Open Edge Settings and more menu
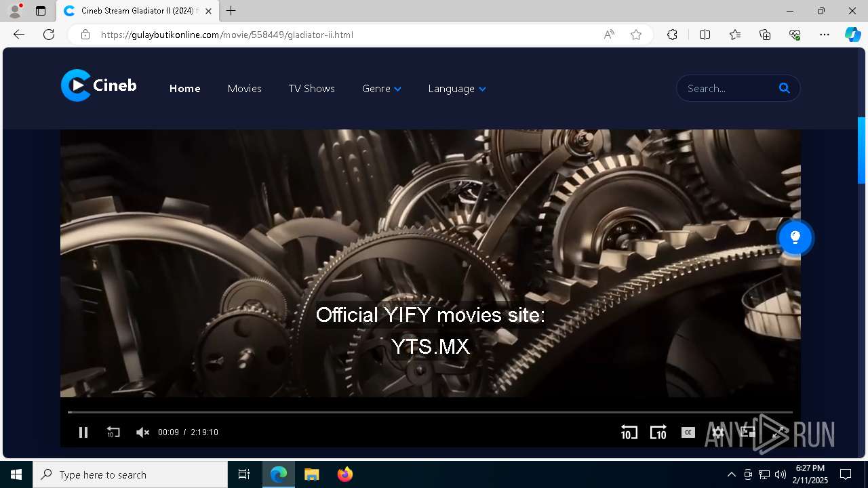The image size is (868, 488). (x=825, y=35)
